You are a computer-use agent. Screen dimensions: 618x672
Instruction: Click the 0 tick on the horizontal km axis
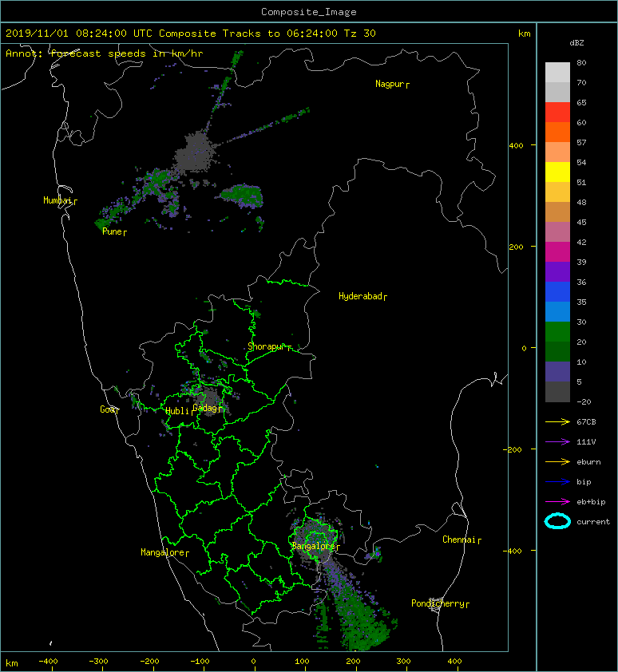[x=253, y=662]
